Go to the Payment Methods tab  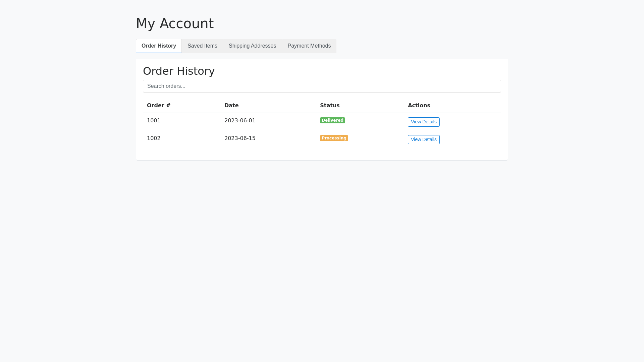(x=309, y=46)
